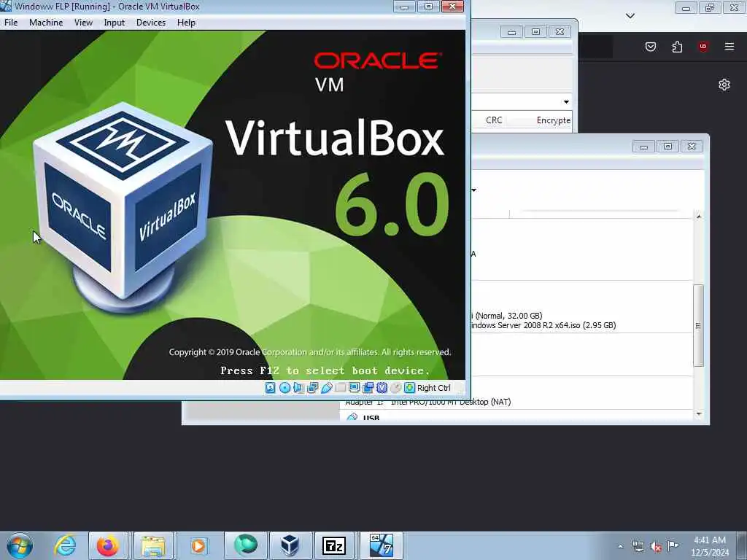Click the hard disk activity icon in VM status bar
Viewport: 747px width, 560px height.
pyautogui.click(x=270, y=388)
